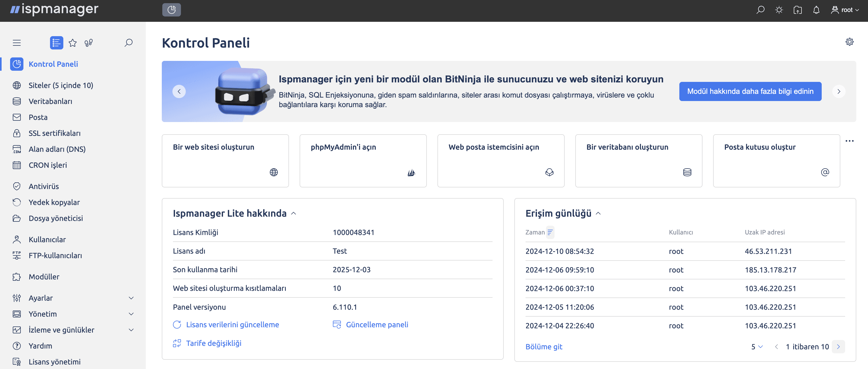Click the Dosya yöneticisi folder icon

click(x=17, y=219)
